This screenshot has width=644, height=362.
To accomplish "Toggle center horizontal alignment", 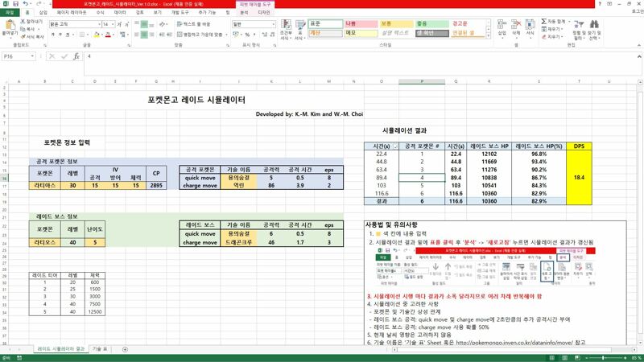I will 144,35.
